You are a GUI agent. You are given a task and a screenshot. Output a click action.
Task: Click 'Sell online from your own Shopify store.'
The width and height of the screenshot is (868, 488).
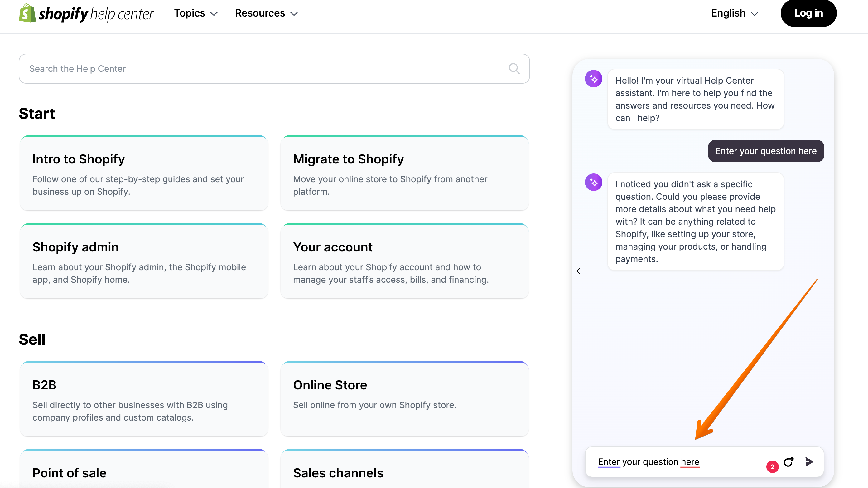pyautogui.click(x=374, y=405)
